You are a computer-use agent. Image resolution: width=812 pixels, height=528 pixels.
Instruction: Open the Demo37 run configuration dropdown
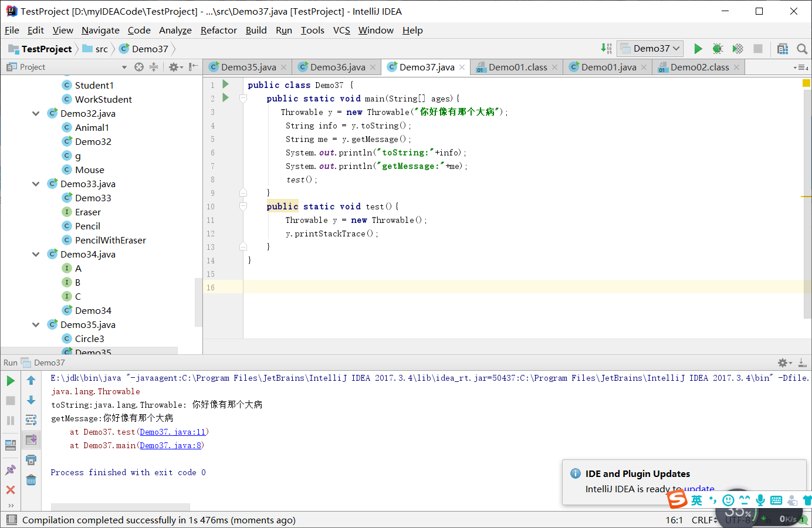[x=650, y=49]
